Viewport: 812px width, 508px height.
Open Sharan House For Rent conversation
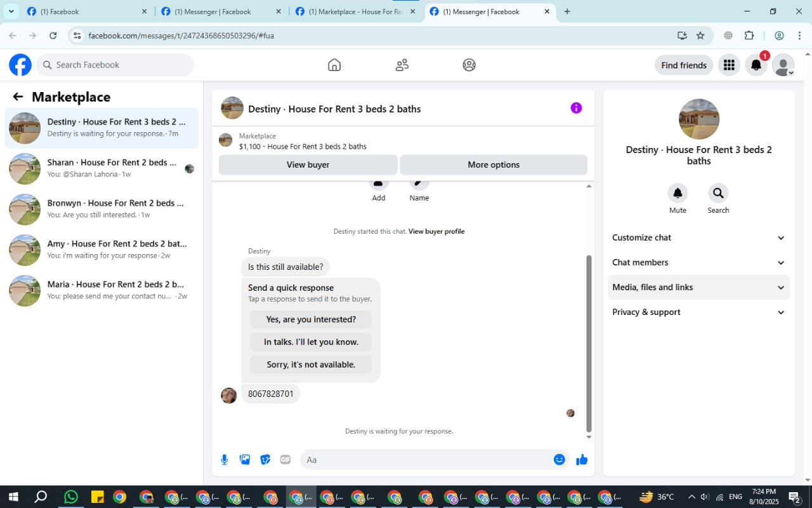101,168
